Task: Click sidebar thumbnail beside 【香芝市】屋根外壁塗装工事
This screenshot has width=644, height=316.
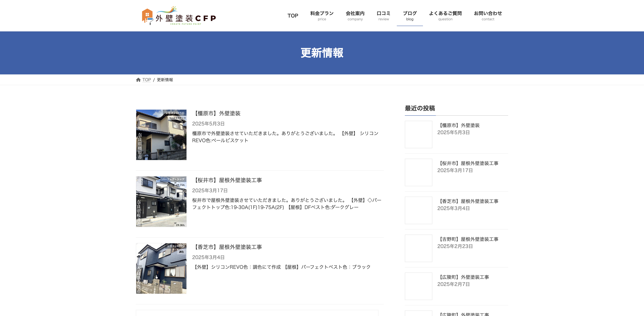Action: [418, 210]
